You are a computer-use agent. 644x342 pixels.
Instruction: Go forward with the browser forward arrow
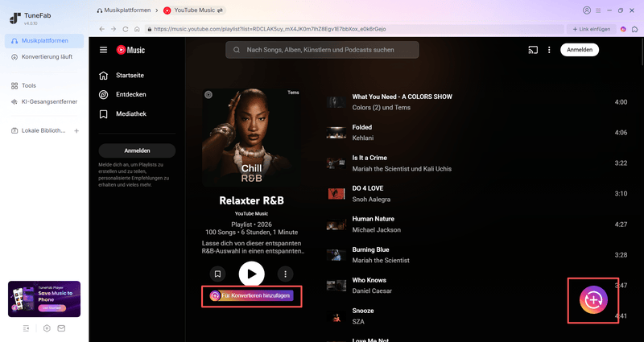click(x=114, y=29)
